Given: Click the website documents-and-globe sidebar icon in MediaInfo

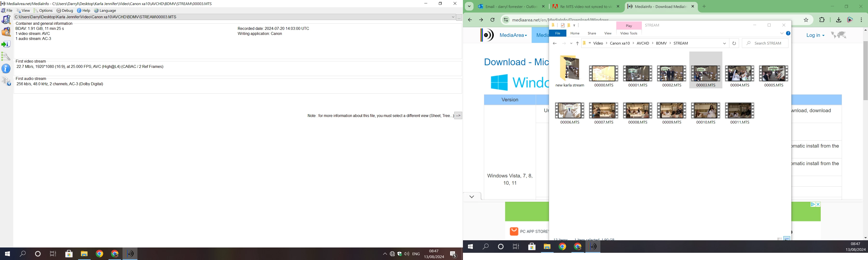Looking at the screenshot, I should [6, 81].
